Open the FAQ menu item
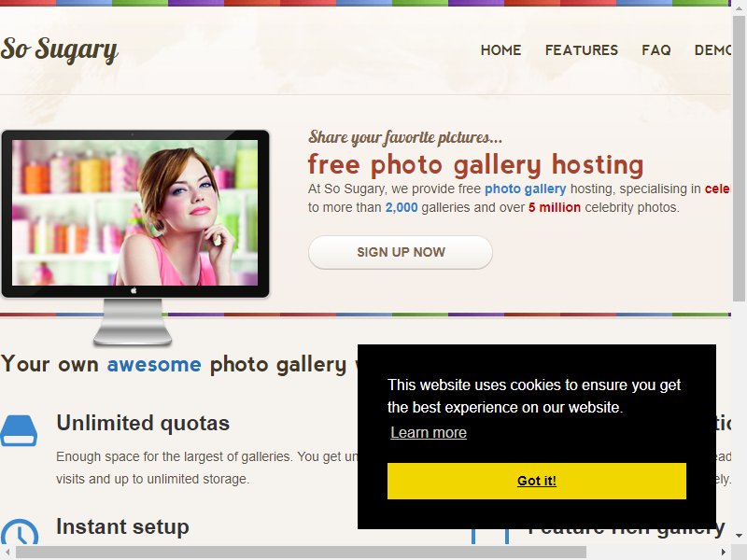This screenshot has height=560, width=747. point(656,50)
